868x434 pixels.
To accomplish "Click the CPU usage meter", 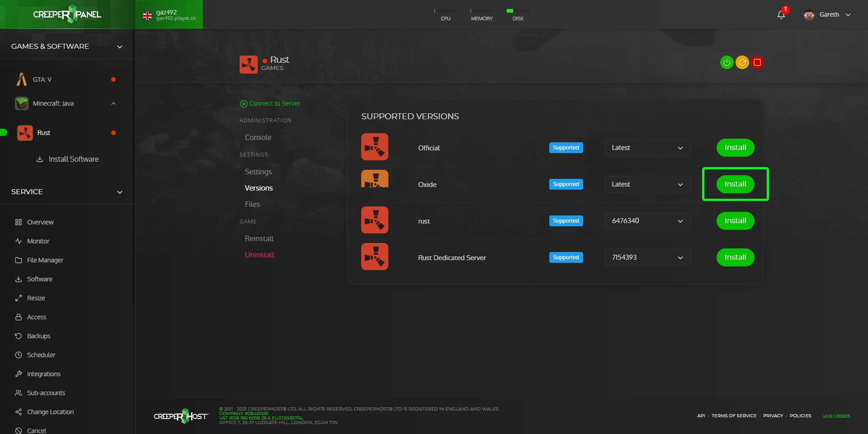I will [x=446, y=14].
